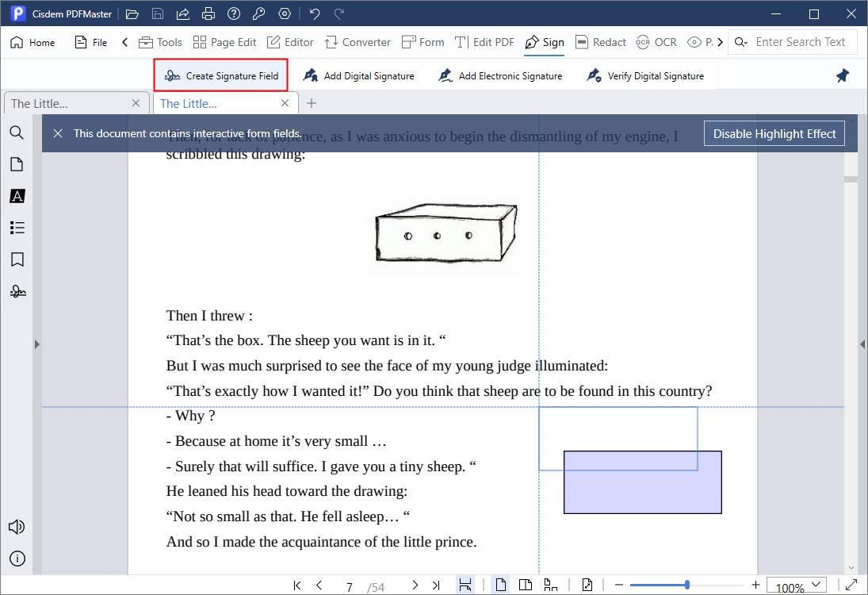Zoom in with the plus button
868x595 pixels.
pos(755,585)
